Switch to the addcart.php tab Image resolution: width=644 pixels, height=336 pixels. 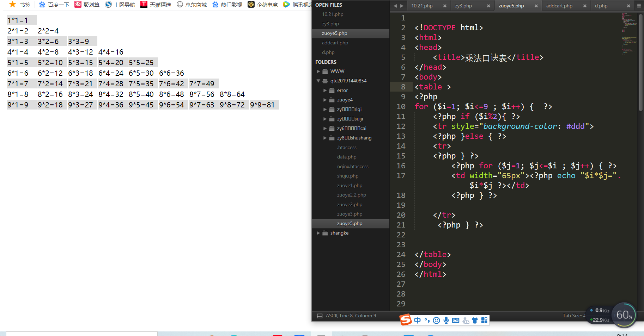(559, 6)
